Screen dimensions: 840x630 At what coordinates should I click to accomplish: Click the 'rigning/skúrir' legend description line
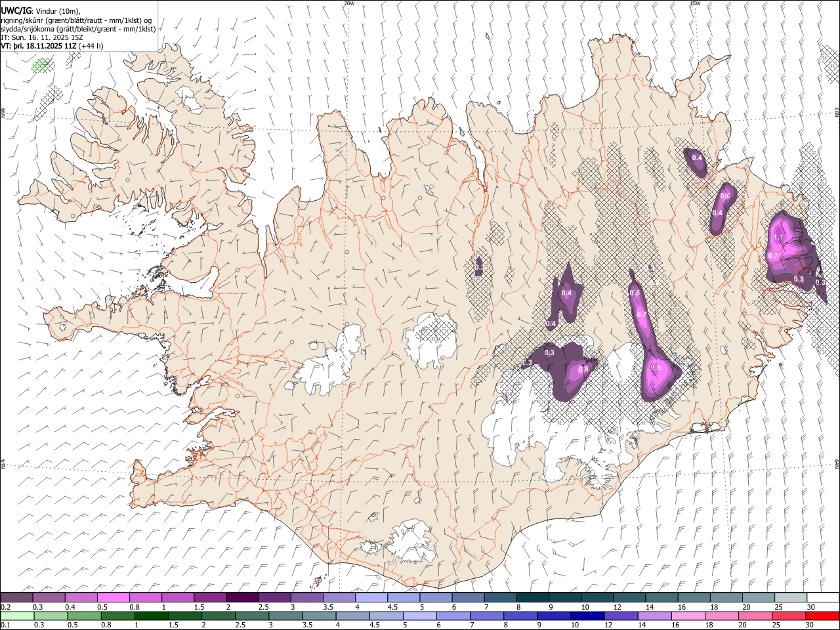[76, 20]
